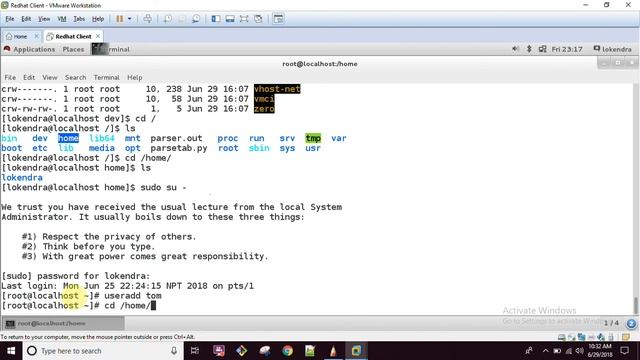640x360 pixels.
Task: Click the highlighted 'home' directory name
Action: pos(68,138)
